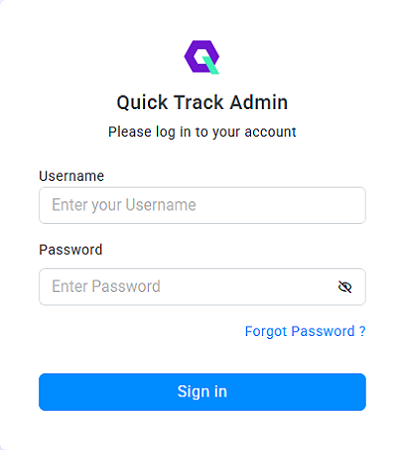Select the Quick Track Admin heading
Screen dimensions: 400x450
202,102
